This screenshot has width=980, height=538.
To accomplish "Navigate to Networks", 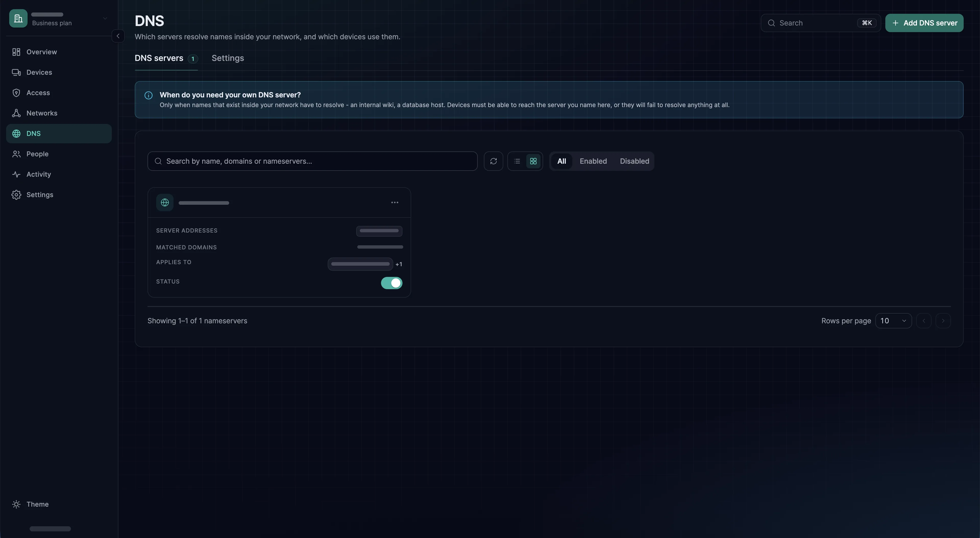I will pos(59,113).
